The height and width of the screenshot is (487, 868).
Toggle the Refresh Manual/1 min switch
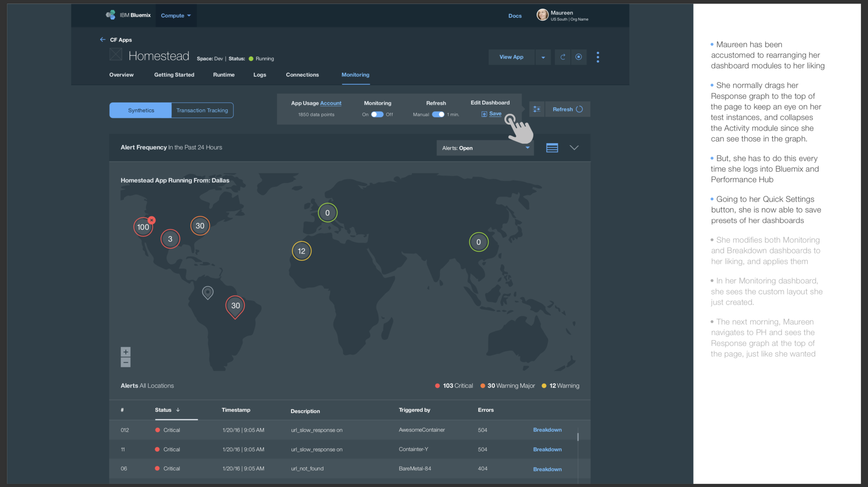(x=438, y=115)
